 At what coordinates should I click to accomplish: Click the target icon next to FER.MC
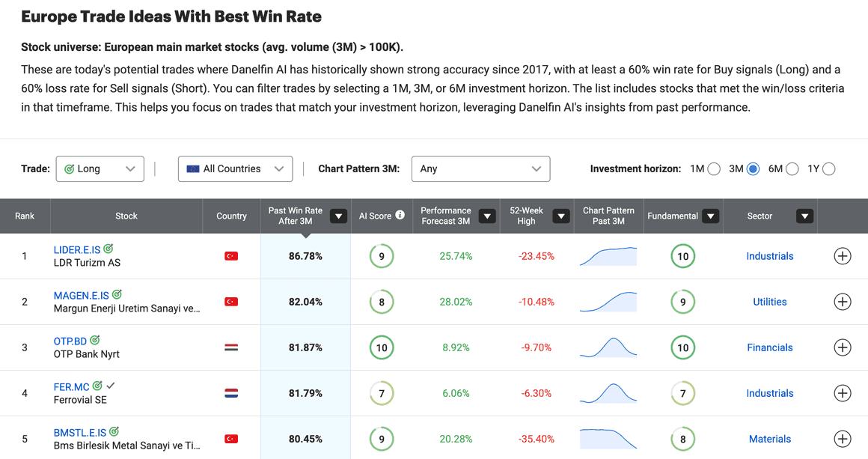[97, 386]
